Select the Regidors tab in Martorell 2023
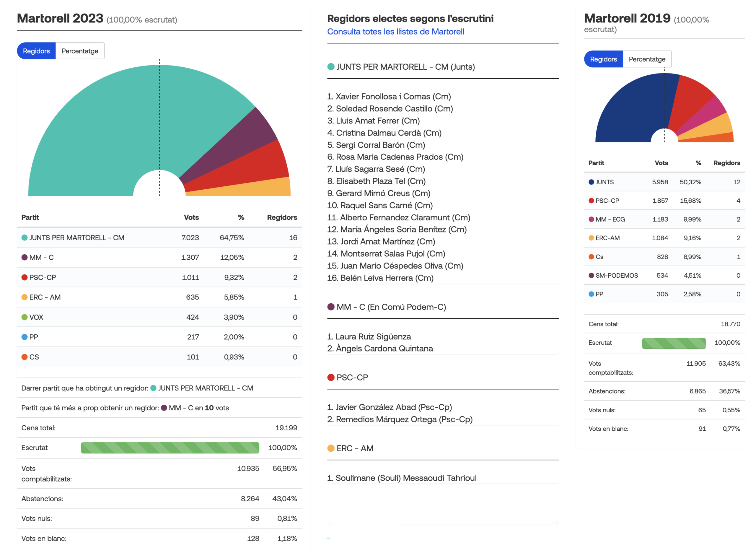The width and height of the screenshot is (756, 550). pos(36,51)
